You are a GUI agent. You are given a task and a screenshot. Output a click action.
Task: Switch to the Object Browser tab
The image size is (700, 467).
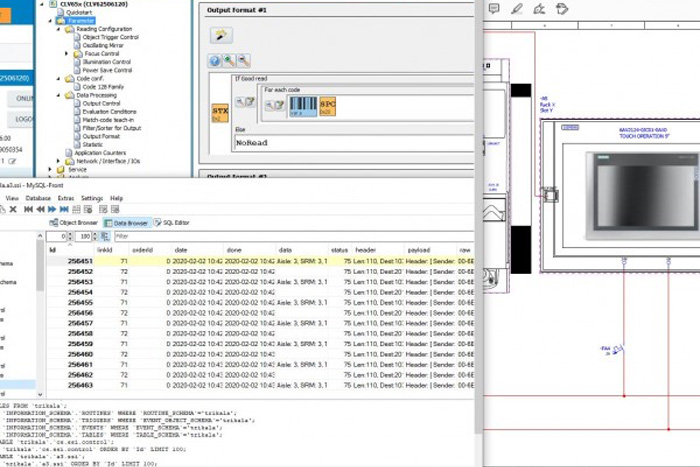pos(74,222)
